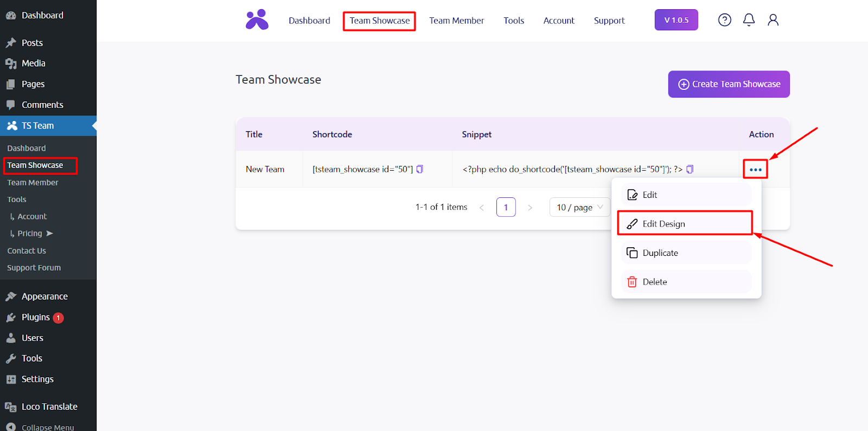Open Support Forum in the sidebar

[34, 268]
